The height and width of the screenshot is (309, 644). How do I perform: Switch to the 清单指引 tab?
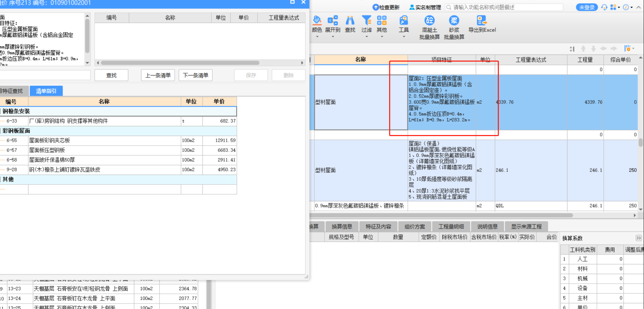coord(46,91)
